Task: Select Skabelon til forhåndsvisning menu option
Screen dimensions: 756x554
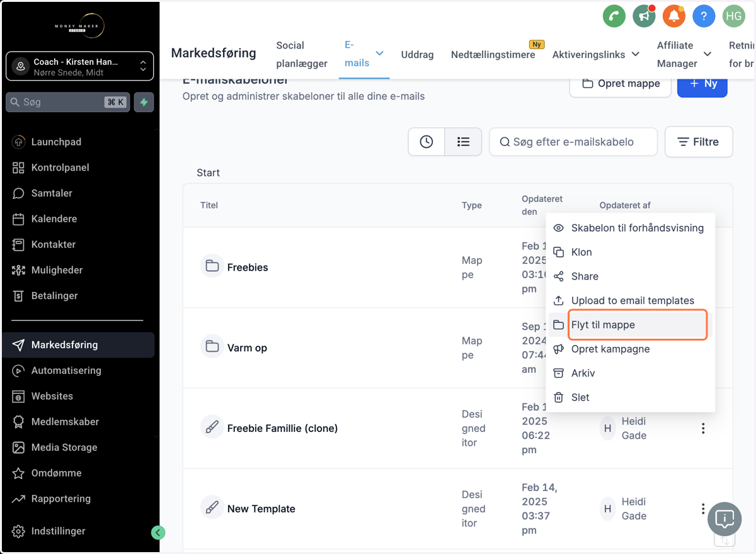Action: tap(630, 228)
